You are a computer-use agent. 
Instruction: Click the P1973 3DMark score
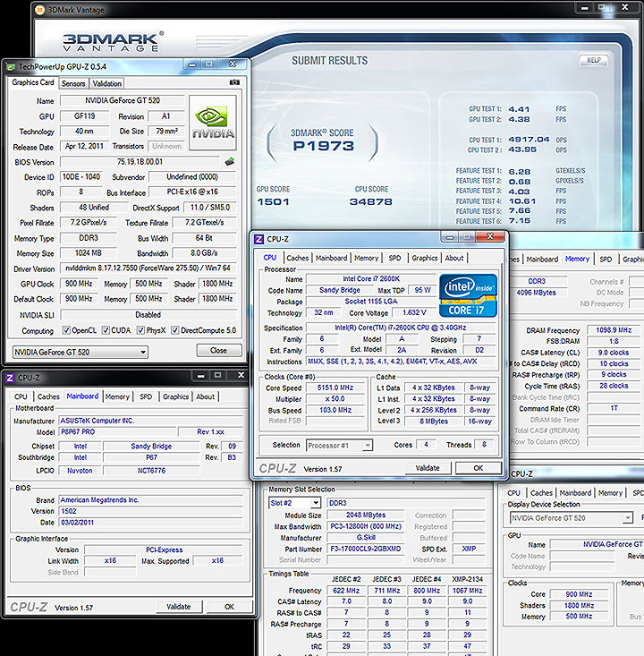click(x=323, y=146)
